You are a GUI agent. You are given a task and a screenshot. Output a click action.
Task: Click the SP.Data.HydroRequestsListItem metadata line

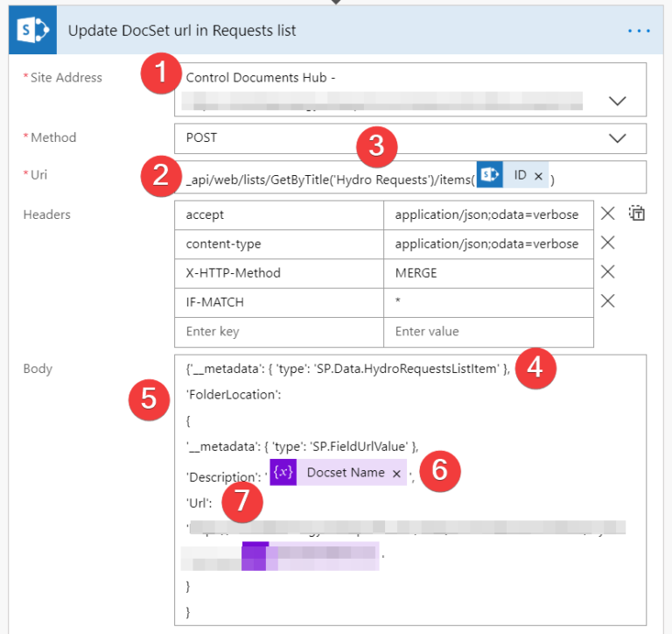pyautogui.click(x=348, y=369)
